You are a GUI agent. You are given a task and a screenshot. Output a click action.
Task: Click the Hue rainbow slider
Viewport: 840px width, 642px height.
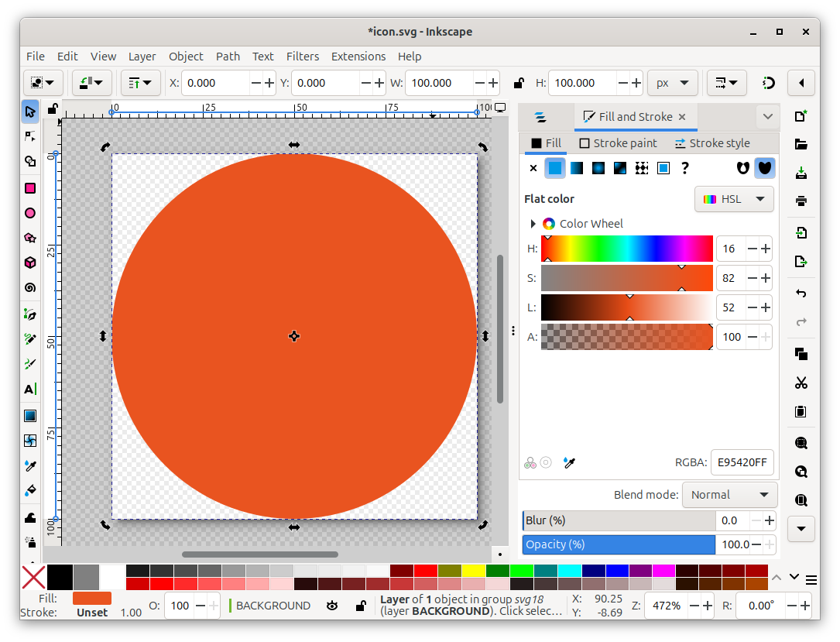pyautogui.click(x=627, y=249)
